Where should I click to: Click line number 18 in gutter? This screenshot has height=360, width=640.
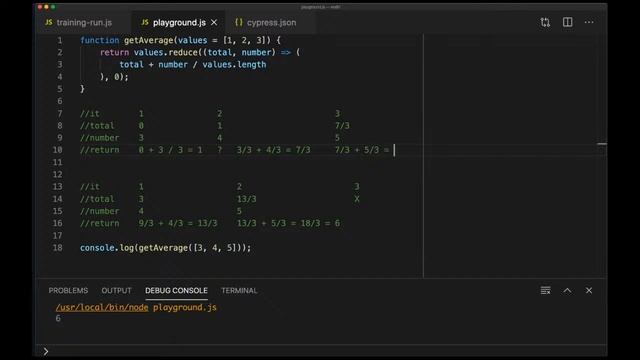click(58, 248)
